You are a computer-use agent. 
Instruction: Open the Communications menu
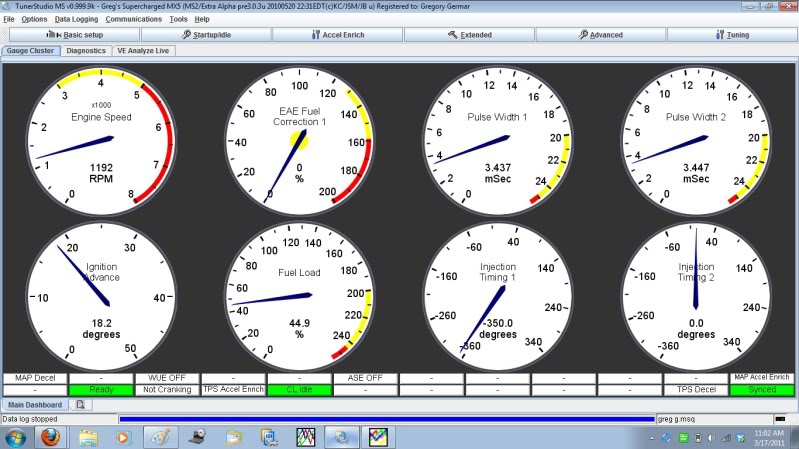tap(134, 19)
